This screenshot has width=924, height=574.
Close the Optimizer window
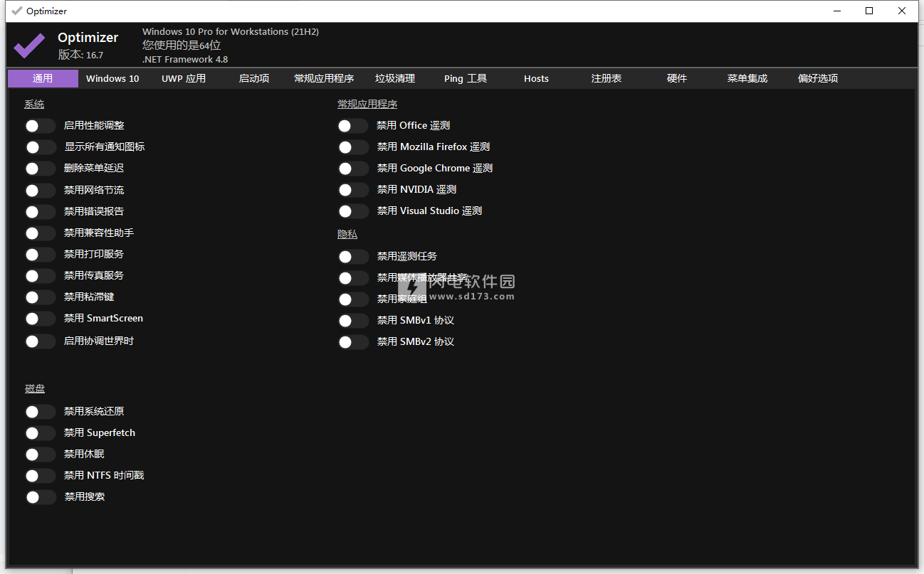click(902, 11)
